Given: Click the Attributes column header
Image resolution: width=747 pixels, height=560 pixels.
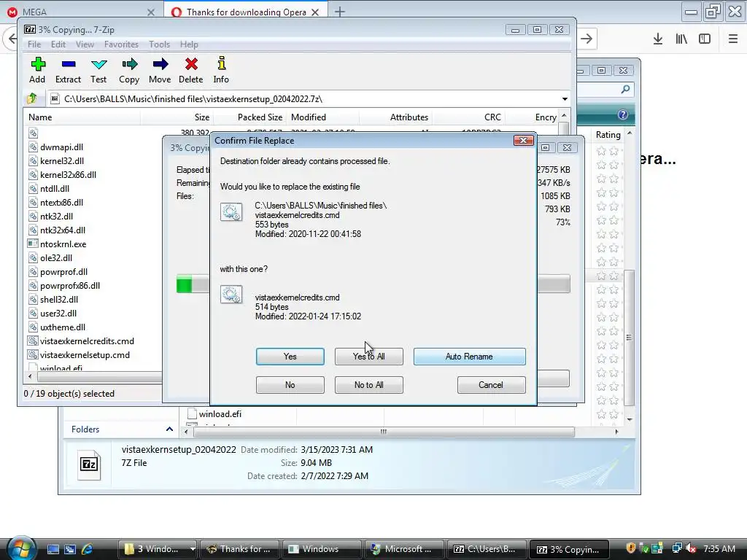Looking at the screenshot, I should (x=396, y=117).
